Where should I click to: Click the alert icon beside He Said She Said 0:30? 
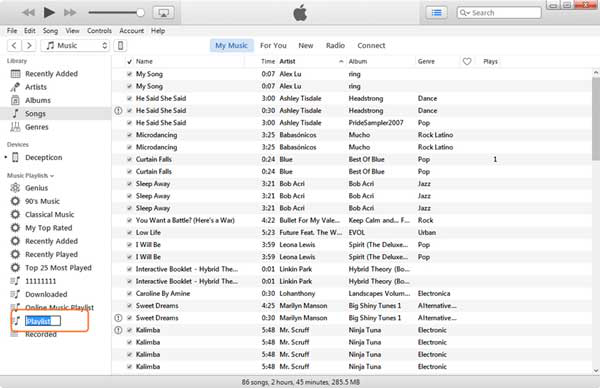[118, 111]
